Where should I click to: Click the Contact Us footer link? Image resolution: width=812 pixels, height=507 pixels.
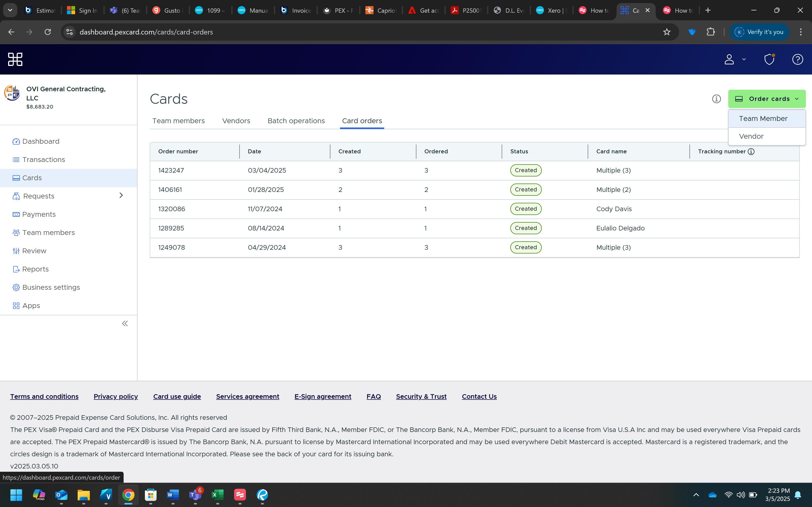(479, 396)
